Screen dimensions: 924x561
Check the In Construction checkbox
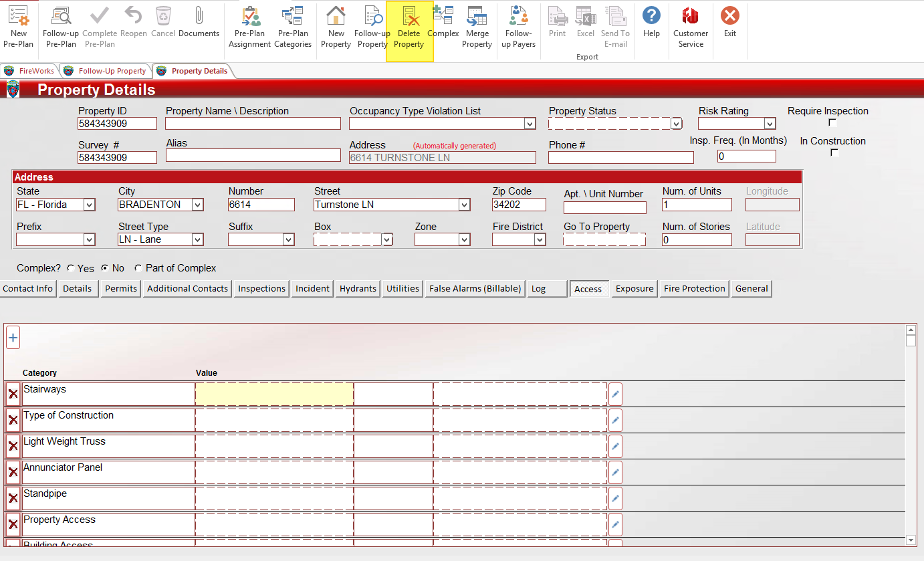point(834,152)
